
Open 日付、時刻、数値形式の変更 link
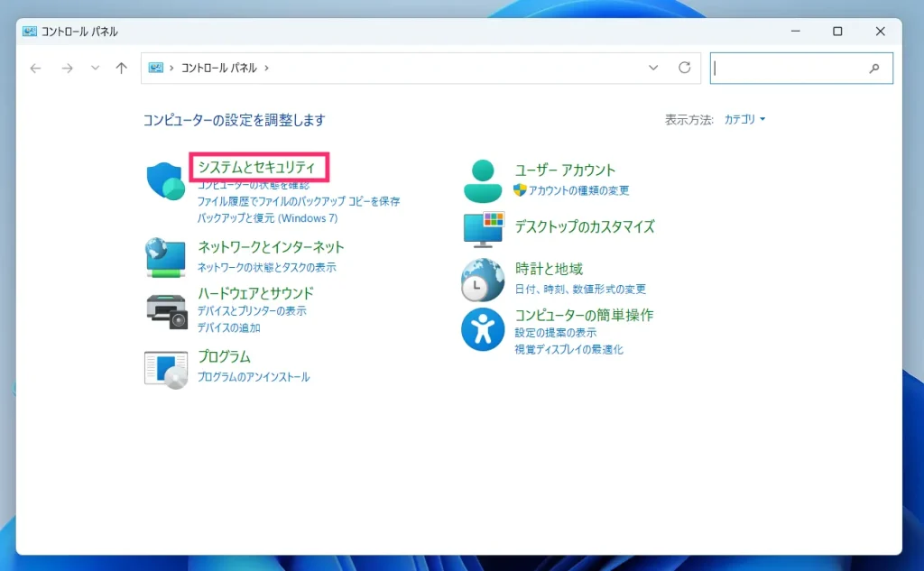[580, 290]
